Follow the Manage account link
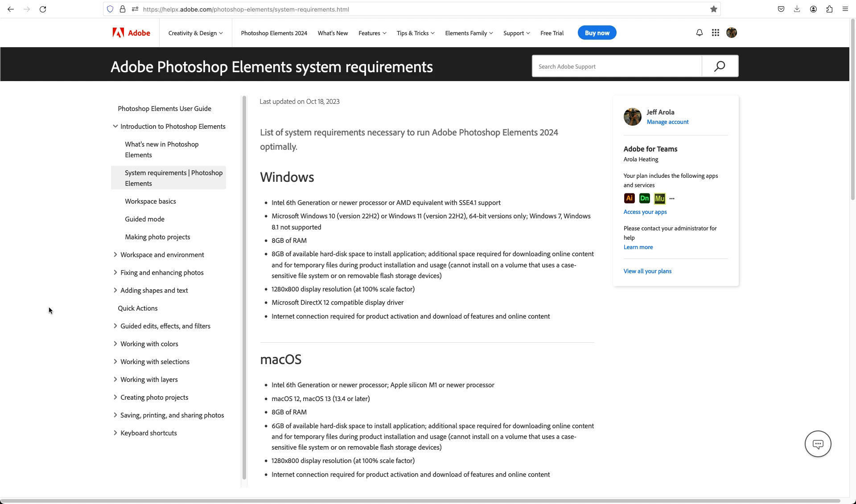 click(x=667, y=122)
